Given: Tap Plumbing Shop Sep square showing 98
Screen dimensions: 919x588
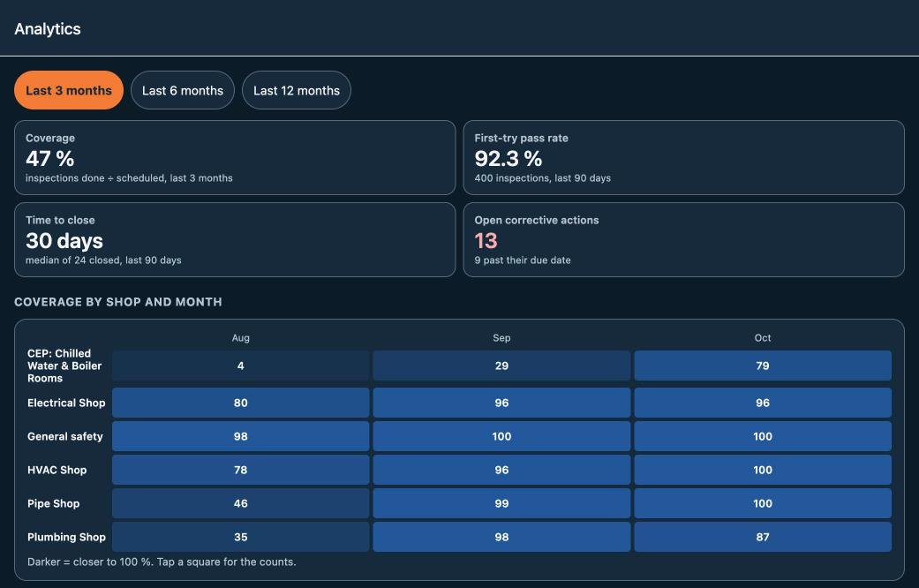Looking at the screenshot, I should [x=501, y=537].
